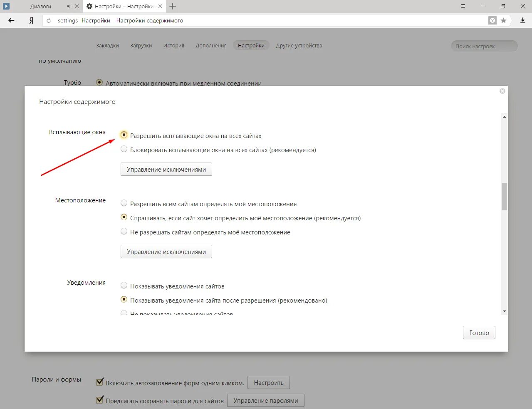Image resolution: width=532 pixels, height=409 pixels.
Task: Click Настроить autofill button
Action: pyautogui.click(x=269, y=382)
